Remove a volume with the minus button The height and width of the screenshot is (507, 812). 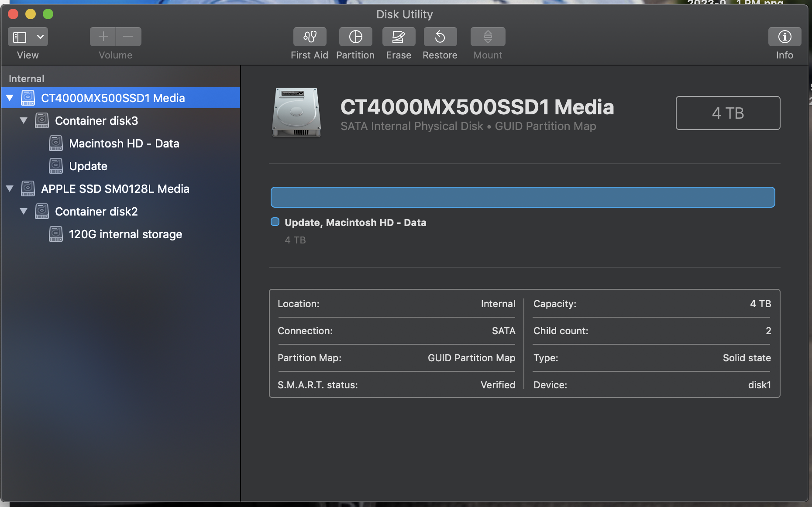tap(128, 37)
